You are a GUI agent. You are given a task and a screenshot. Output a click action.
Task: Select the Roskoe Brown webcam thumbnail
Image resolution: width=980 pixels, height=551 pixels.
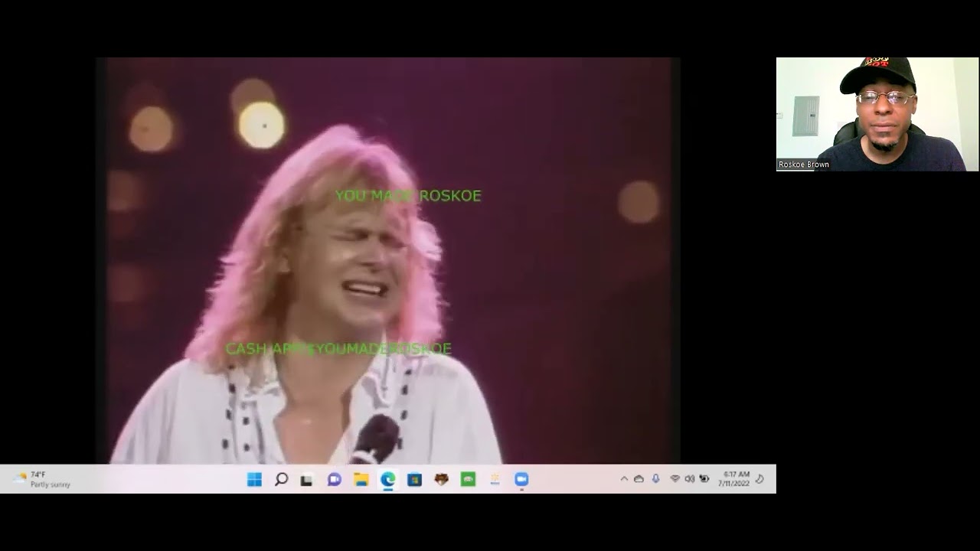[877, 114]
